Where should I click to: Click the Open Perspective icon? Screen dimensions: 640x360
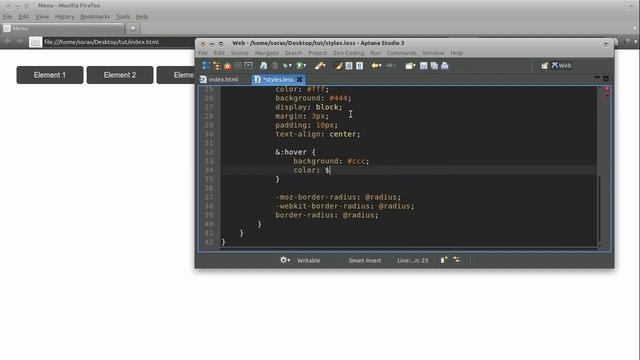(544, 66)
